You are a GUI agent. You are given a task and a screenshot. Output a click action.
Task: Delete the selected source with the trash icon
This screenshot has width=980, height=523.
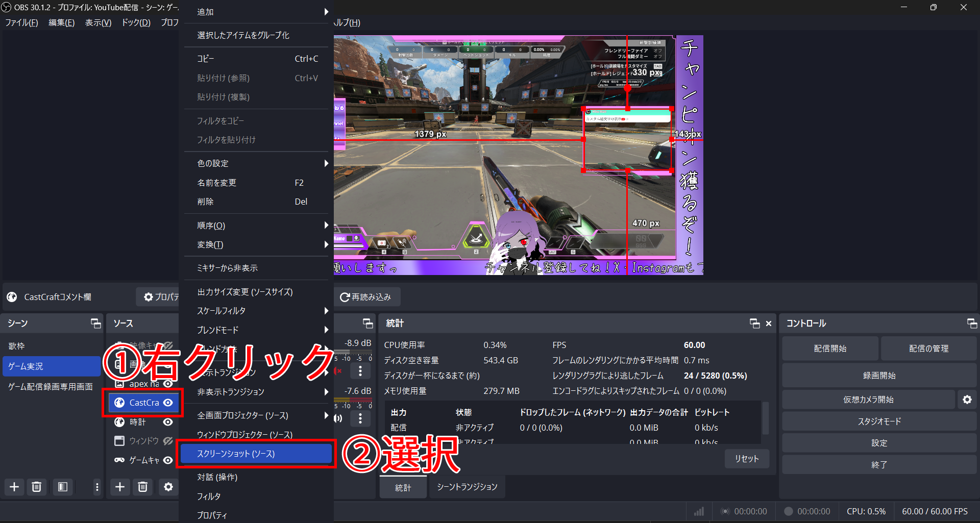(142, 487)
